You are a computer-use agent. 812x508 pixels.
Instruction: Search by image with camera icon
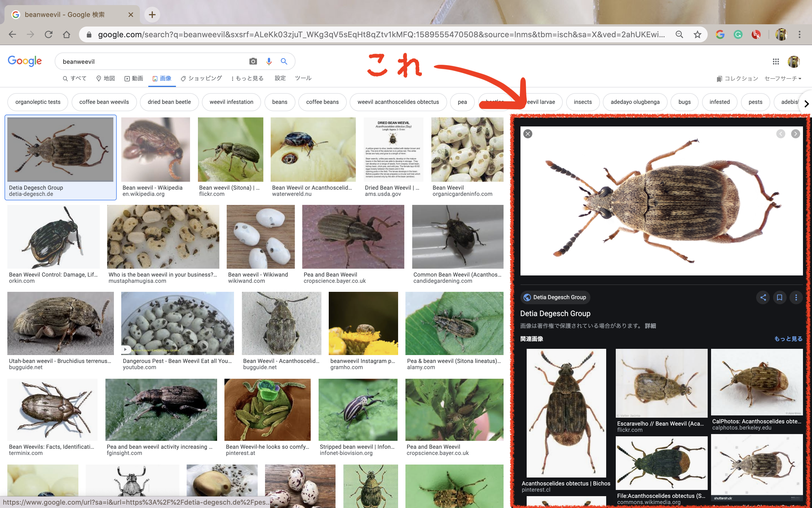253,61
